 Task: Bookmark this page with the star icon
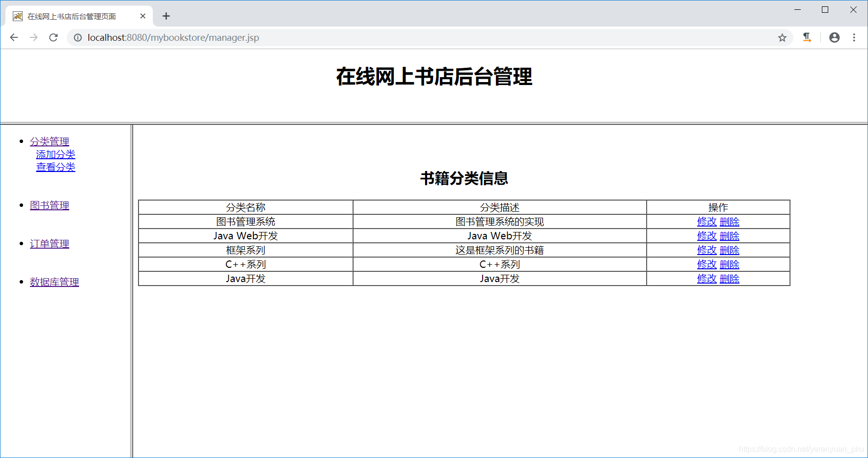[x=782, y=37]
